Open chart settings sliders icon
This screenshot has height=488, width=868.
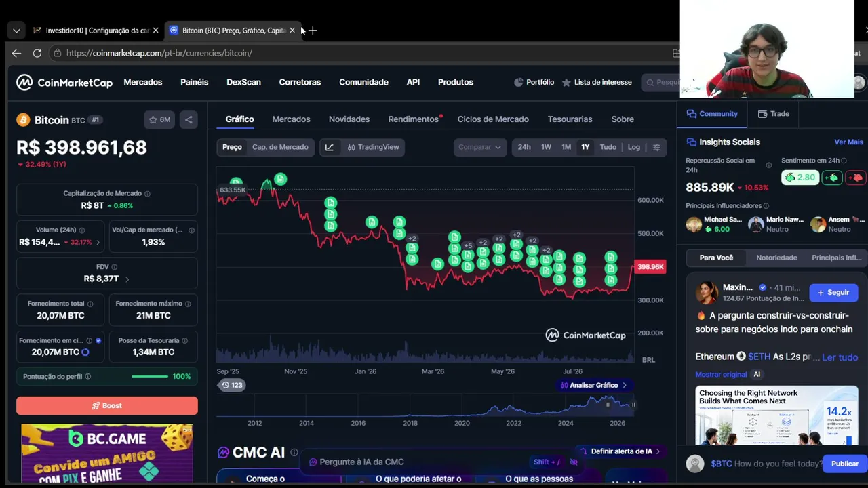[x=656, y=147]
